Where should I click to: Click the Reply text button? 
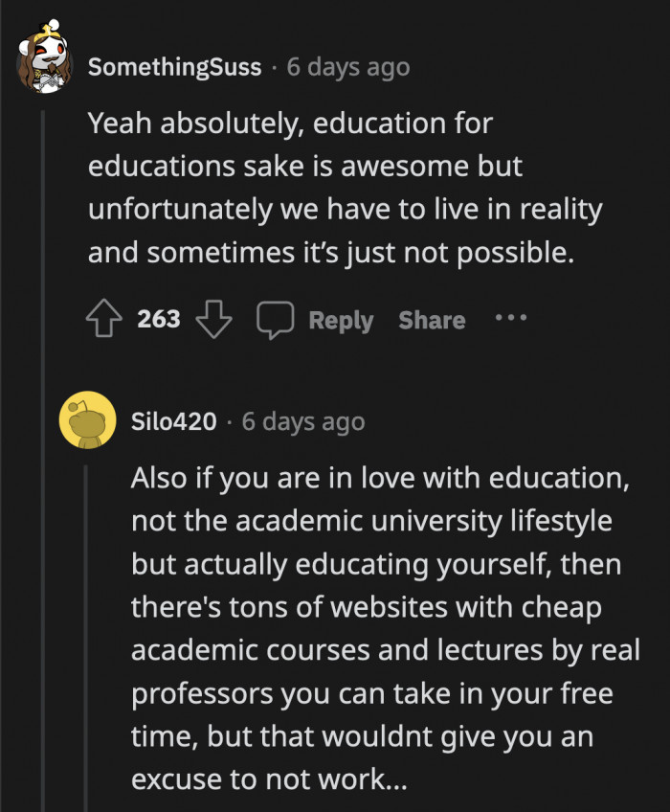pyautogui.click(x=340, y=320)
